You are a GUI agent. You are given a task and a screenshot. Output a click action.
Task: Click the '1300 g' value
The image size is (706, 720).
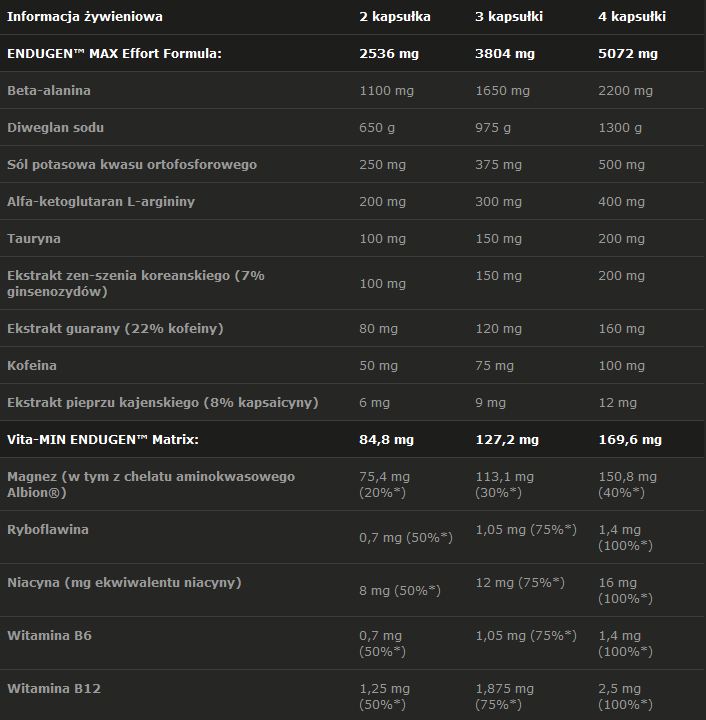(620, 128)
